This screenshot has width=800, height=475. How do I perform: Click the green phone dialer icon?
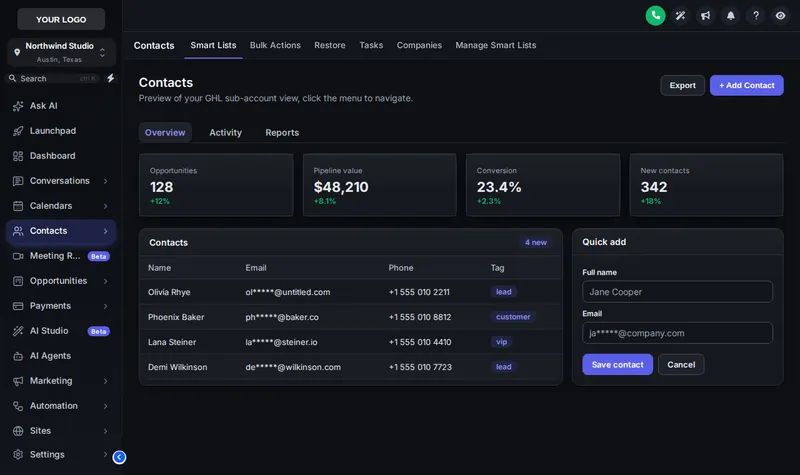pos(655,16)
